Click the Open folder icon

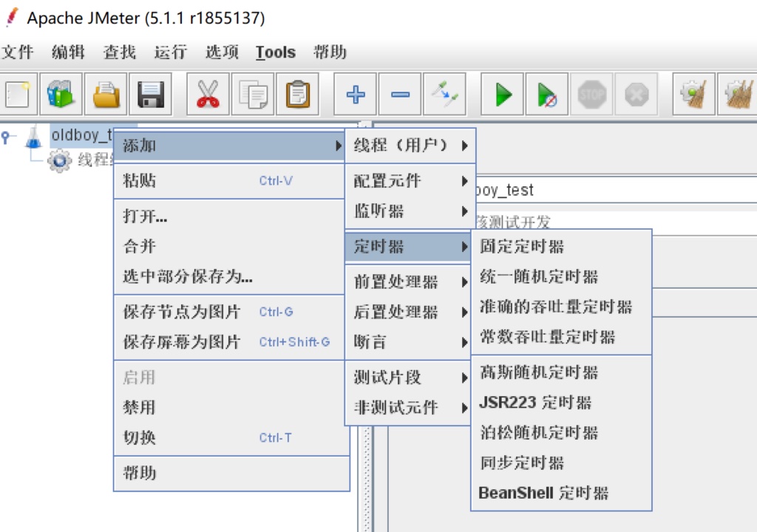(x=106, y=95)
